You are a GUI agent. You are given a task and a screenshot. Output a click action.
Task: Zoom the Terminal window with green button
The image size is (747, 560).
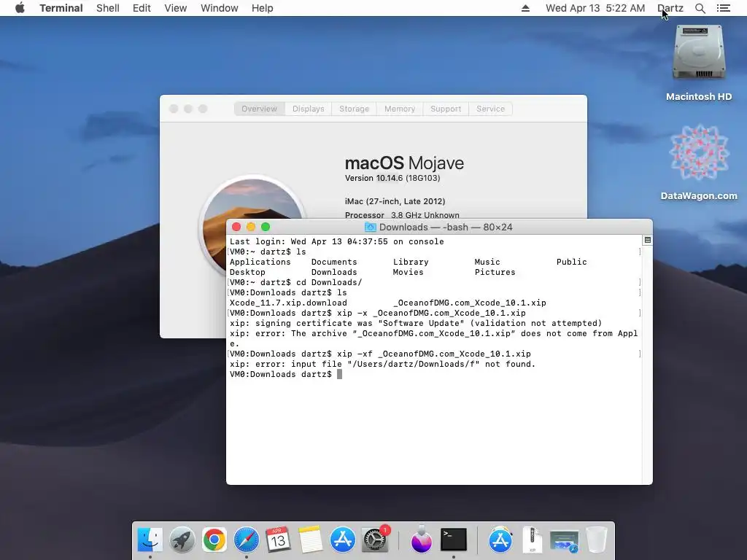266,227
